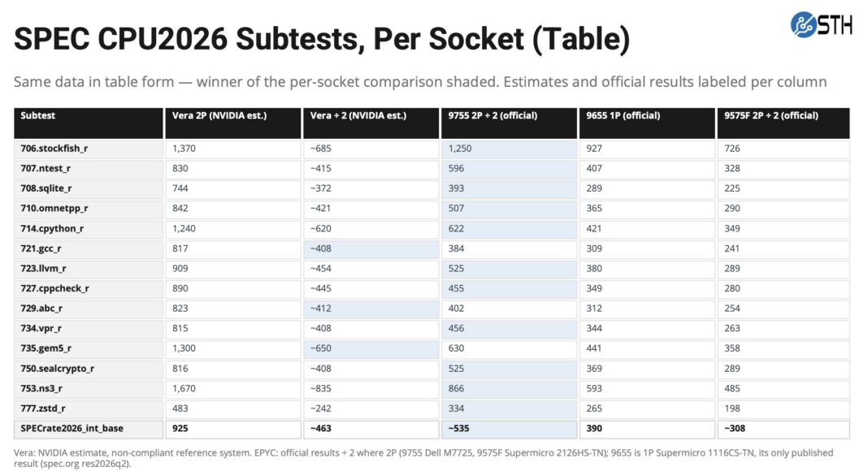Select the bold ~535 overall score cell
Viewport: 868px width, 471px height.
pos(509,429)
